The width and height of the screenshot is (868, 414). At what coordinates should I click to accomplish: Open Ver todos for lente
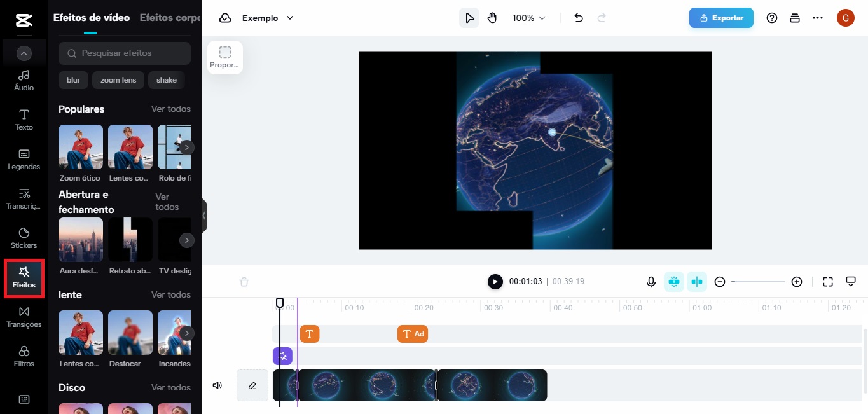171,294
